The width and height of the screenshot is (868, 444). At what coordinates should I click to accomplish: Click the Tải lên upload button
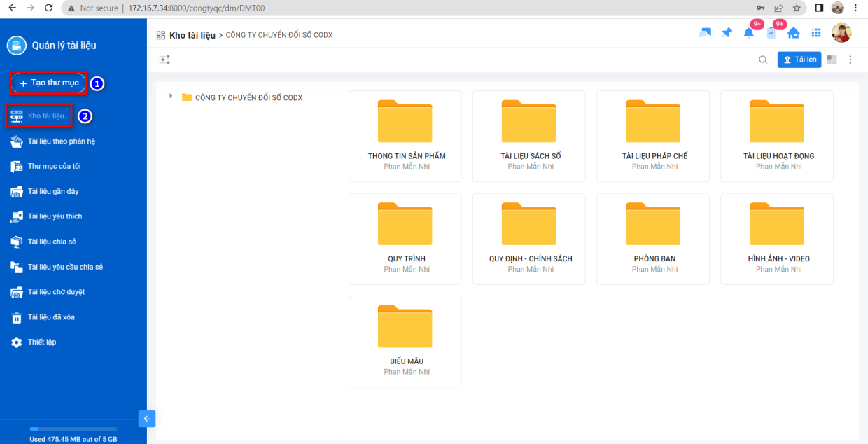(x=799, y=60)
